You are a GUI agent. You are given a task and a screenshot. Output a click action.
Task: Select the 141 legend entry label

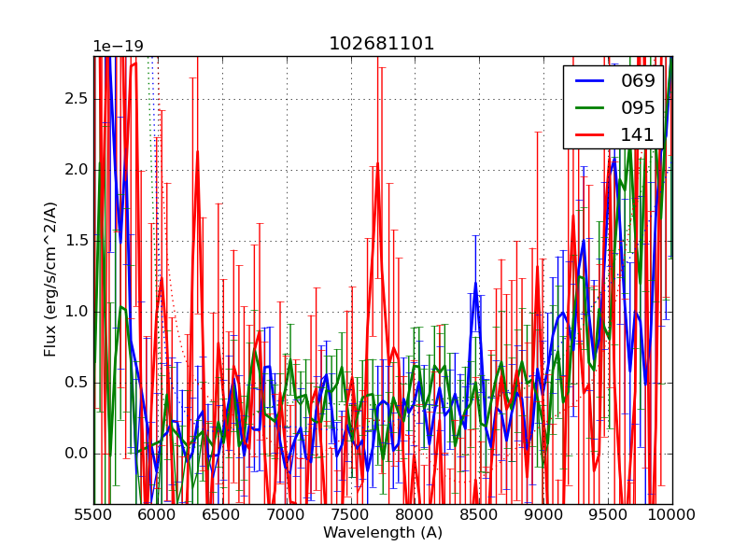(x=638, y=134)
